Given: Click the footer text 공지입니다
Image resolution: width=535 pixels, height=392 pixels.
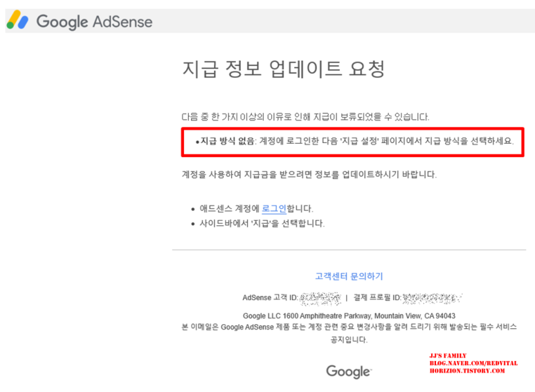Looking at the screenshot, I should tap(349, 339).
